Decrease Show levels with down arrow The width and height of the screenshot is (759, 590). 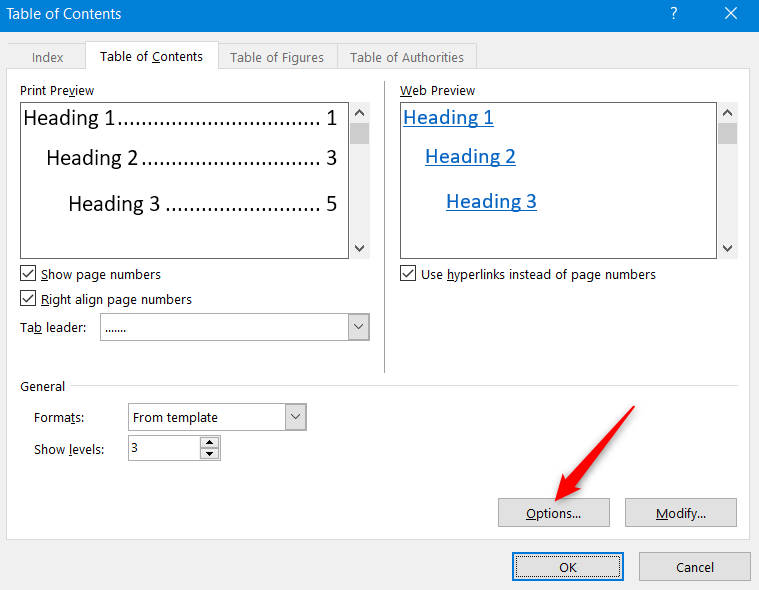tap(209, 454)
